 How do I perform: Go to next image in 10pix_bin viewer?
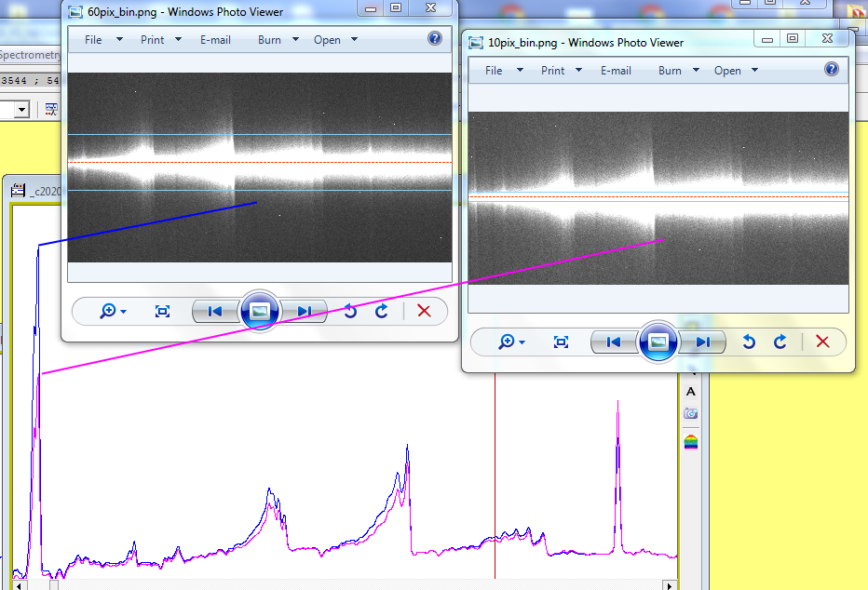[x=703, y=342]
